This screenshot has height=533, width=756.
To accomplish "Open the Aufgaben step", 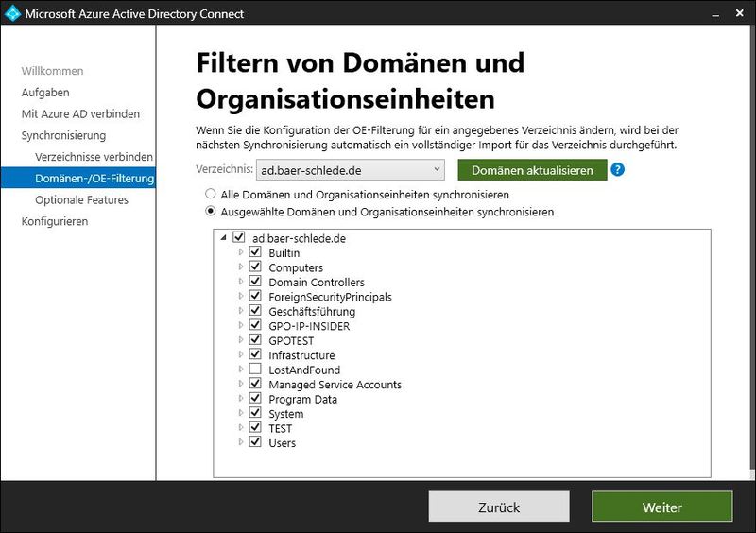I will (45, 92).
